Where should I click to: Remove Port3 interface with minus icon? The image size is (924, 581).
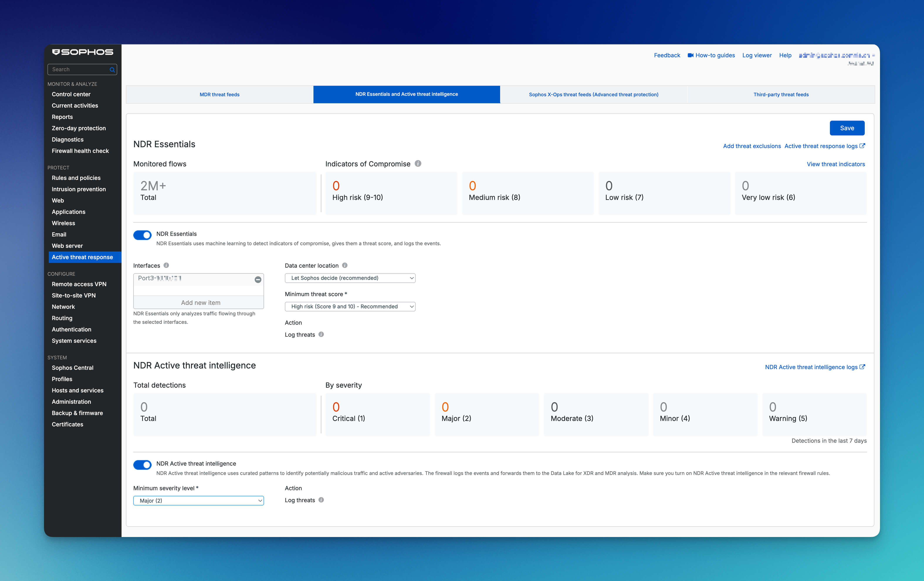tap(258, 280)
